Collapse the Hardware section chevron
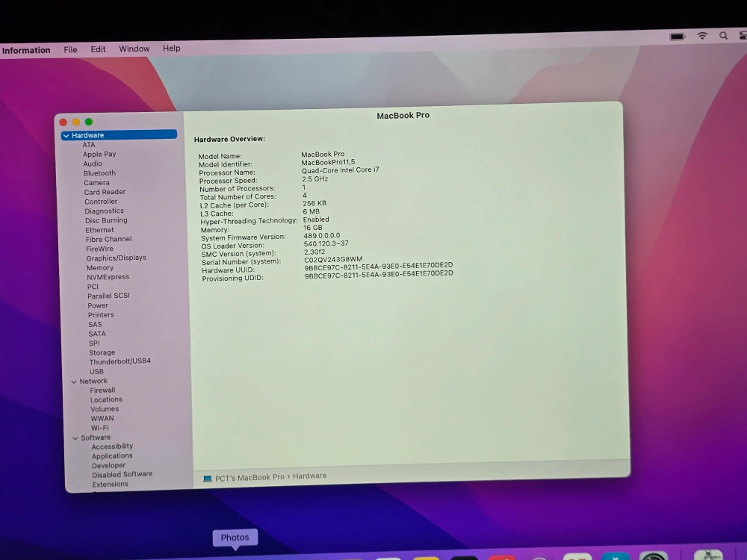Image resolution: width=747 pixels, height=560 pixels. tap(66, 136)
